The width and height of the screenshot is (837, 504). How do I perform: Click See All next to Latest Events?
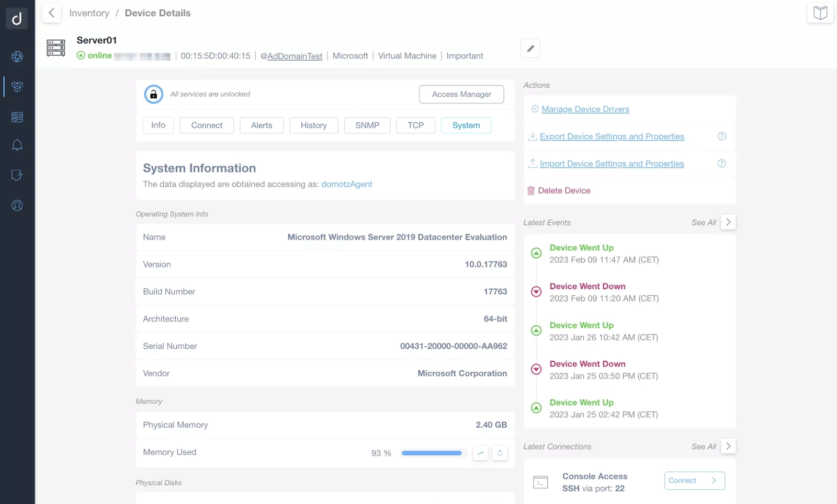click(x=704, y=223)
